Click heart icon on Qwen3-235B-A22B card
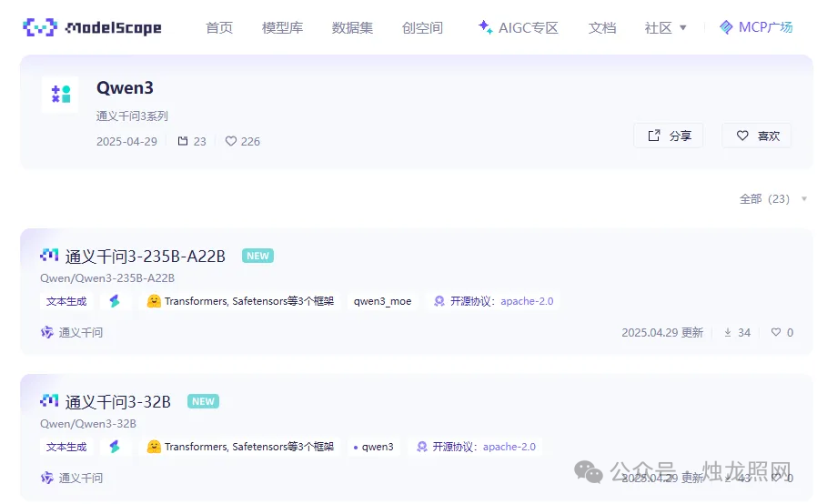Image resolution: width=817 pixels, height=504 pixels. point(776,332)
